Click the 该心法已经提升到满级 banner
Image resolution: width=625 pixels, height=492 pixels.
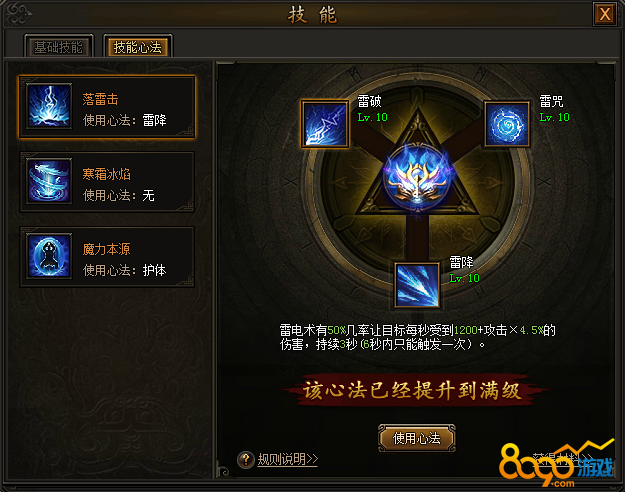pyautogui.click(x=413, y=390)
